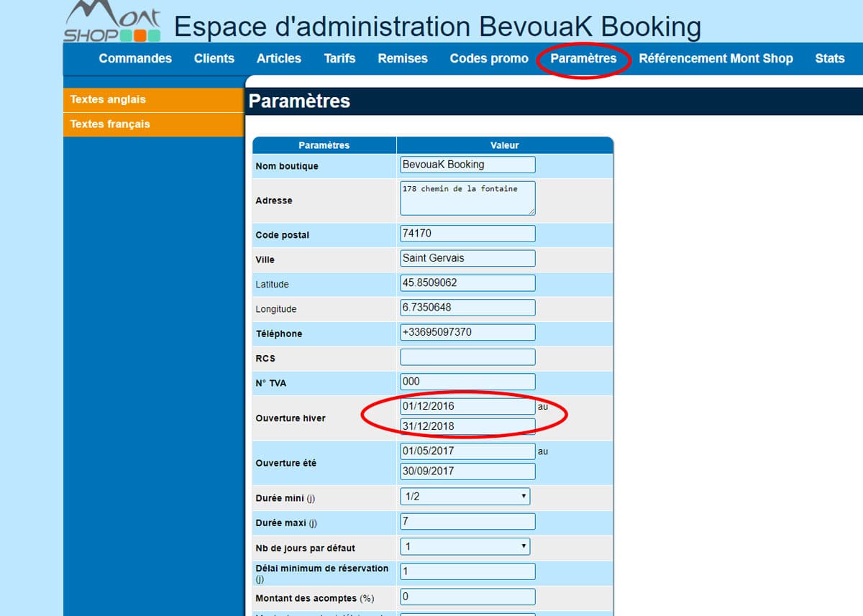Edit the Nom boutique field
863x616 pixels.
(x=467, y=165)
